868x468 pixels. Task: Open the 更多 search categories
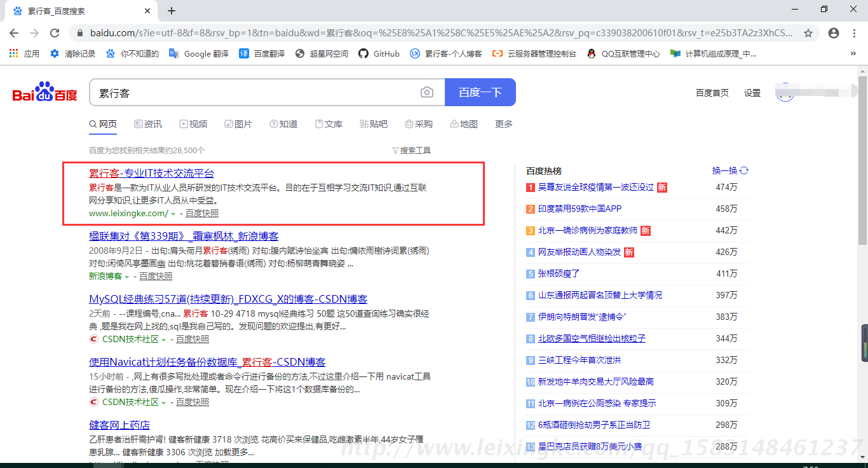[x=504, y=124]
